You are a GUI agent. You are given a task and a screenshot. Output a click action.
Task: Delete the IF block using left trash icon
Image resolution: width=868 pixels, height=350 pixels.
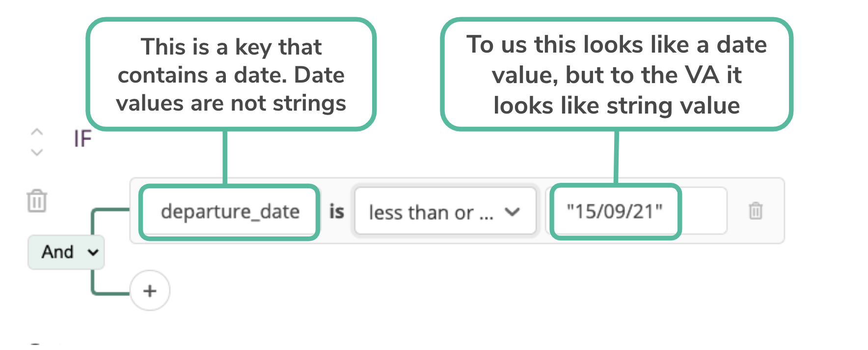(x=37, y=201)
